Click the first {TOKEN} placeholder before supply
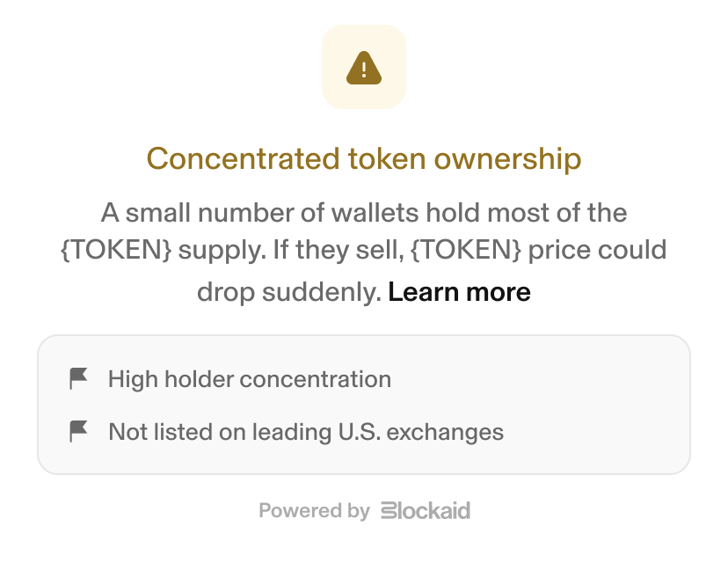 click(x=116, y=250)
